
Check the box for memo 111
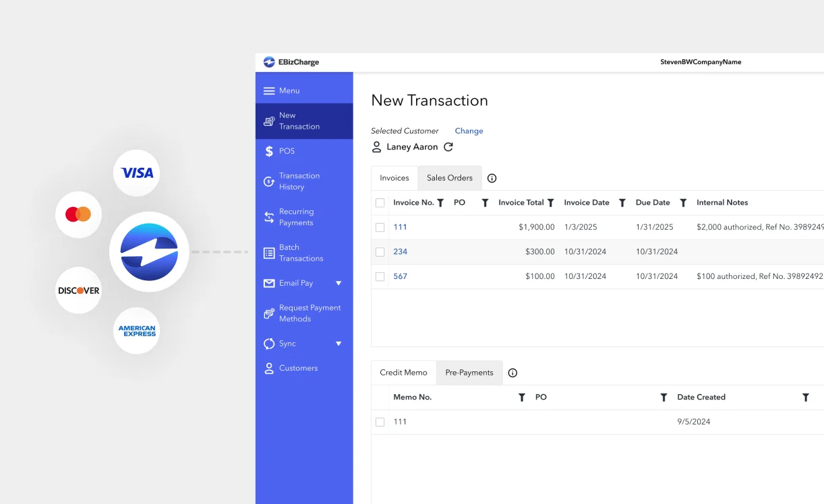380,422
